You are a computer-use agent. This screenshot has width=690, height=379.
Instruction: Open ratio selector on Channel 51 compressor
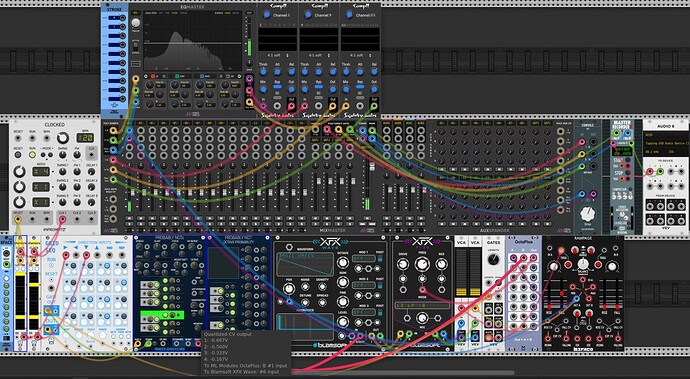(x=360, y=55)
